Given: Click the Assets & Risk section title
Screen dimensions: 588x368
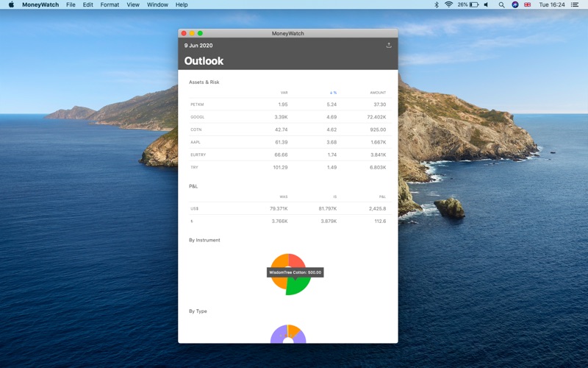Looking at the screenshot, I should [x=204, y=82].
